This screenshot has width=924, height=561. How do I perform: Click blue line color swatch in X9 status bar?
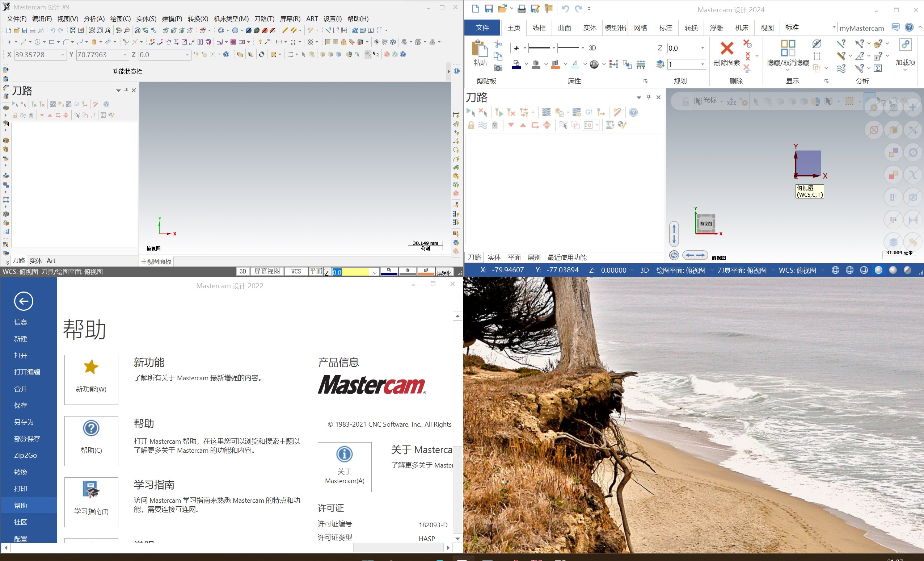pyautogui.click(x=389, y=272)
